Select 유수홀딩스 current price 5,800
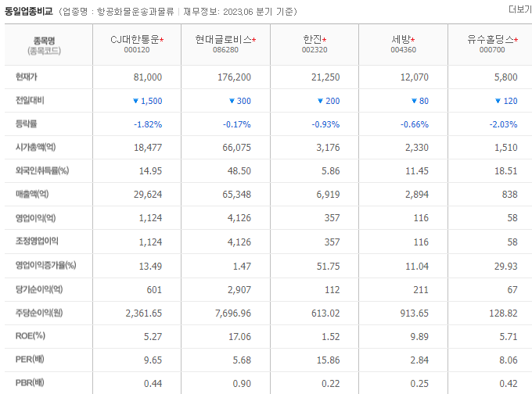532x394 pixels. (505, 77)
